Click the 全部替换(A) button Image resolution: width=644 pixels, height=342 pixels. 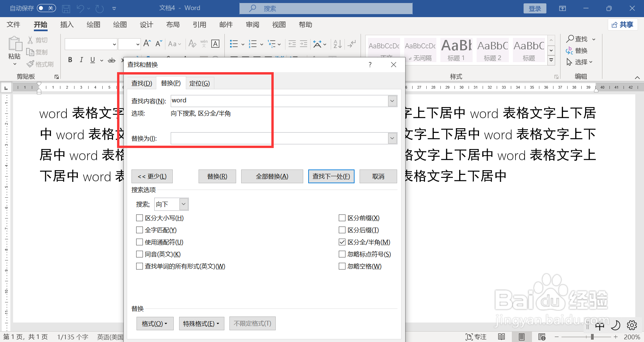pos(272,176)
